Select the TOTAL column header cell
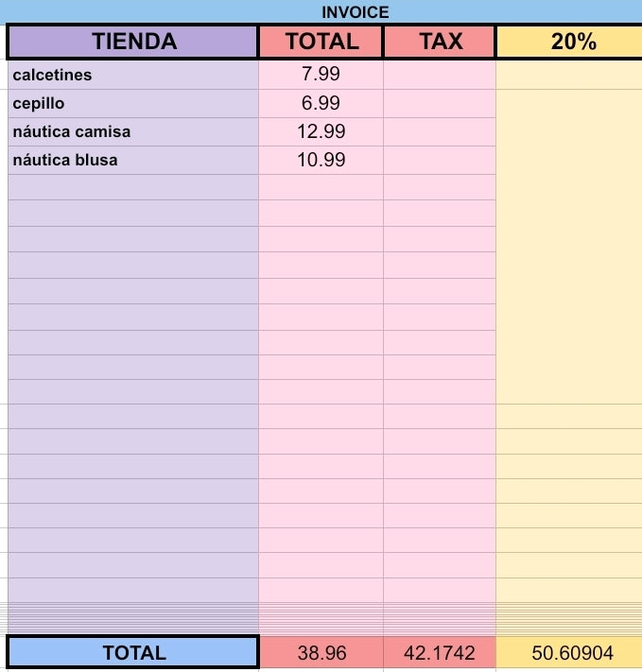Image resolution: width=642 pixels, height=672 pixels. tap(321, 42)
